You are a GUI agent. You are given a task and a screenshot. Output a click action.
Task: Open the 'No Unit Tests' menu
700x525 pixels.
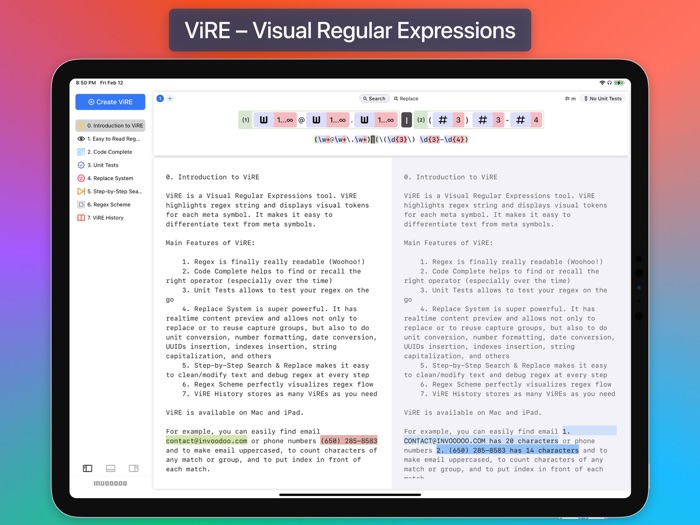[x=603, y=98]
